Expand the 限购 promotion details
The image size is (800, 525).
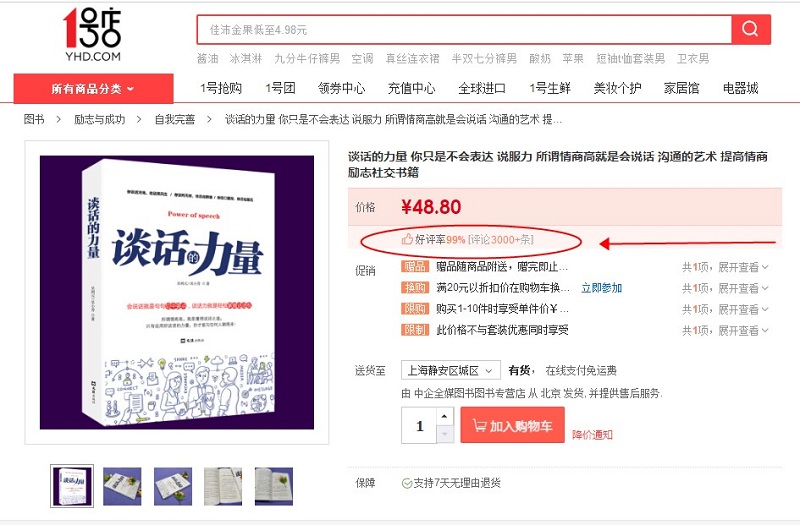(725, 309)
